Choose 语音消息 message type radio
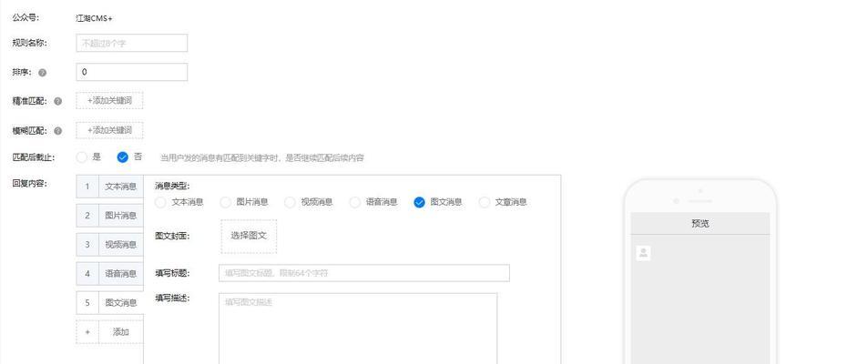Screen dimensions: 868x364 [x=355, y=202]
